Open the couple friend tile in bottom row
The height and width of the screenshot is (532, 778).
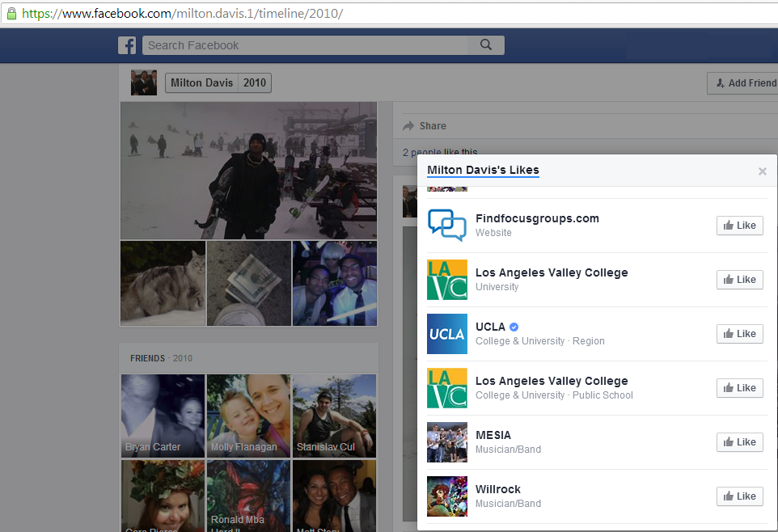point(335,496)
